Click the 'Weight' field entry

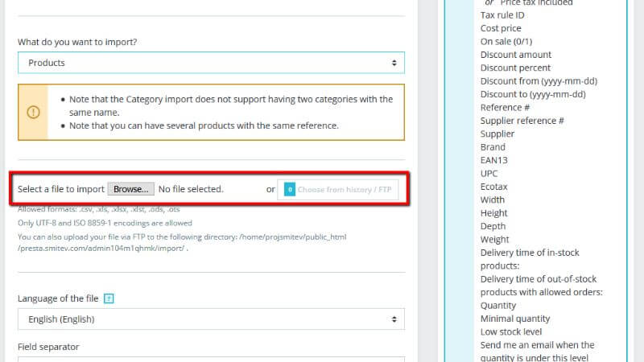495,239
